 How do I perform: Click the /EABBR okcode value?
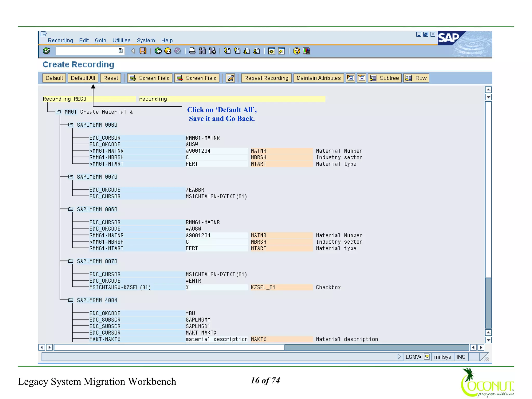pos(195,190)
